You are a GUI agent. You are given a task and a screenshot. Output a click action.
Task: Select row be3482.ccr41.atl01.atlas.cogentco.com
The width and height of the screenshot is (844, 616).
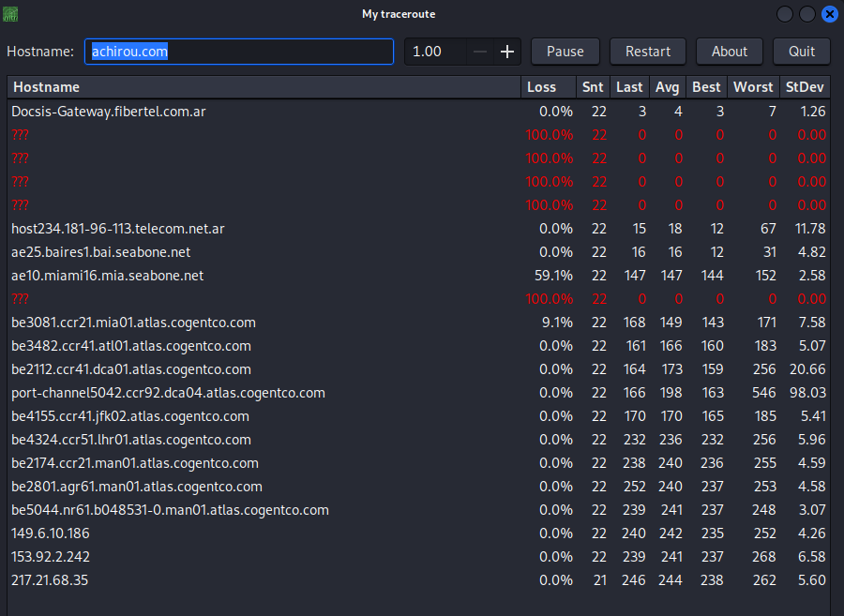tap(418, 346)
